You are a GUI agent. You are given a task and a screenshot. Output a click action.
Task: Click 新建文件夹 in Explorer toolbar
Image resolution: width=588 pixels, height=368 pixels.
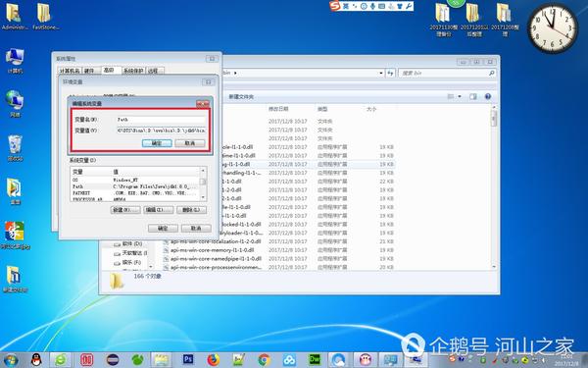click(x=241, y=97)
